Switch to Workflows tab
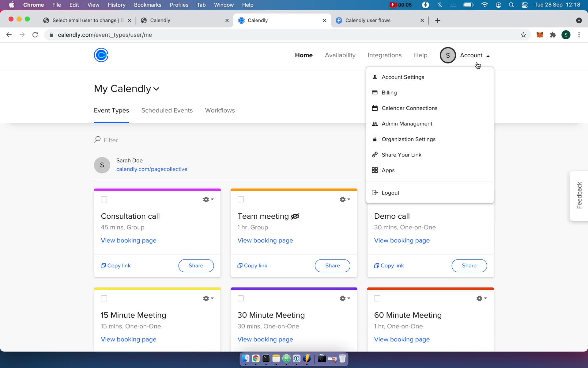Viewport: 588px width, 368px height. (220, 110)
